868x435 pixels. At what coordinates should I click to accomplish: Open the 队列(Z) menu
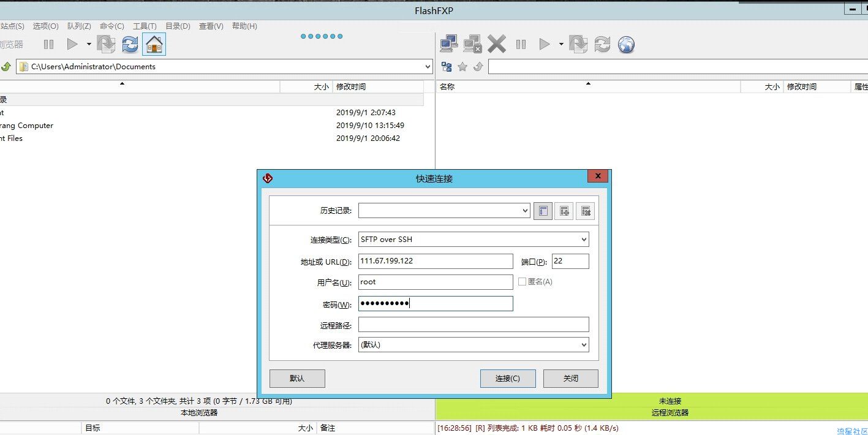[x=79, y=26]
